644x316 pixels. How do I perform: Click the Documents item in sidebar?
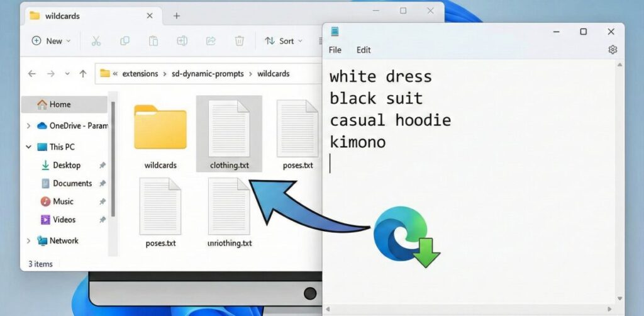click(x=72, y=183)
